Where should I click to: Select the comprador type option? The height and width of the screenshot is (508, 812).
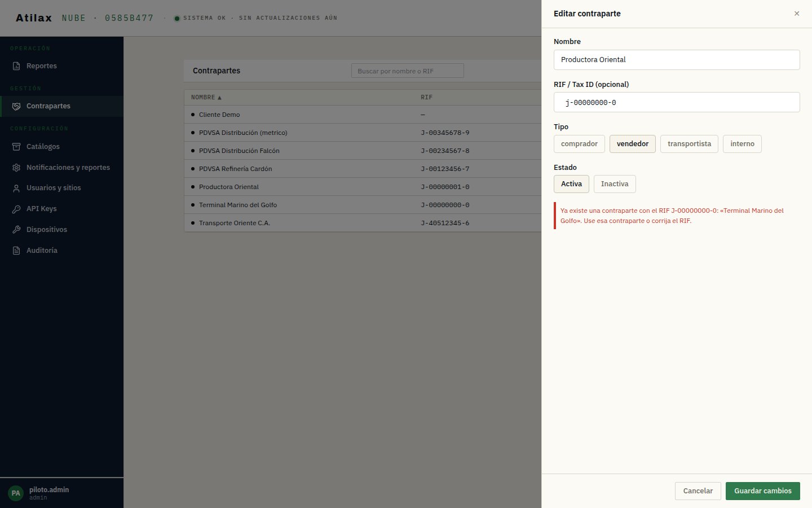tap(579, 144)
